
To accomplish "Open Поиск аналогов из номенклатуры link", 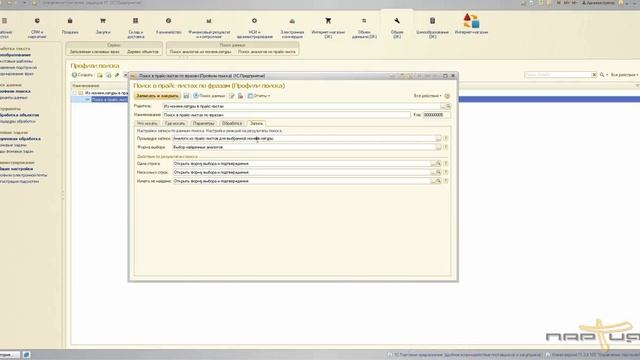I will click(200, 52).
